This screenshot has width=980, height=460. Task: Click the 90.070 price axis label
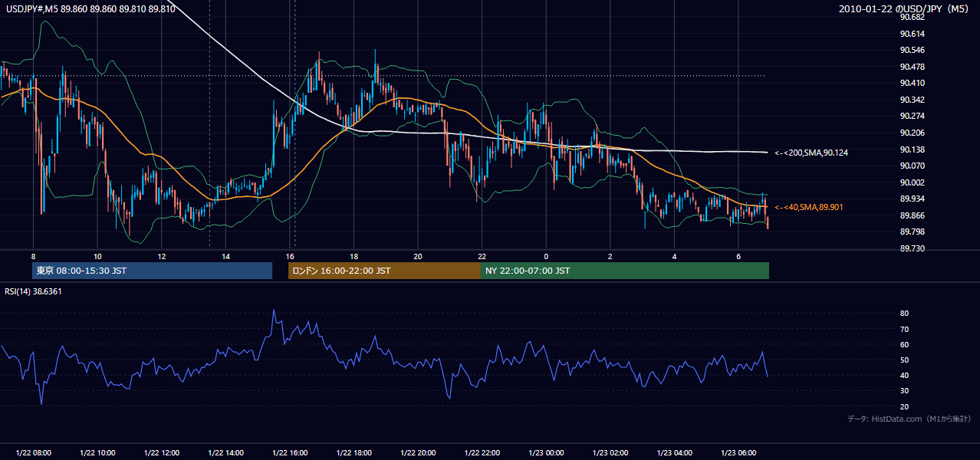point(912,166)
